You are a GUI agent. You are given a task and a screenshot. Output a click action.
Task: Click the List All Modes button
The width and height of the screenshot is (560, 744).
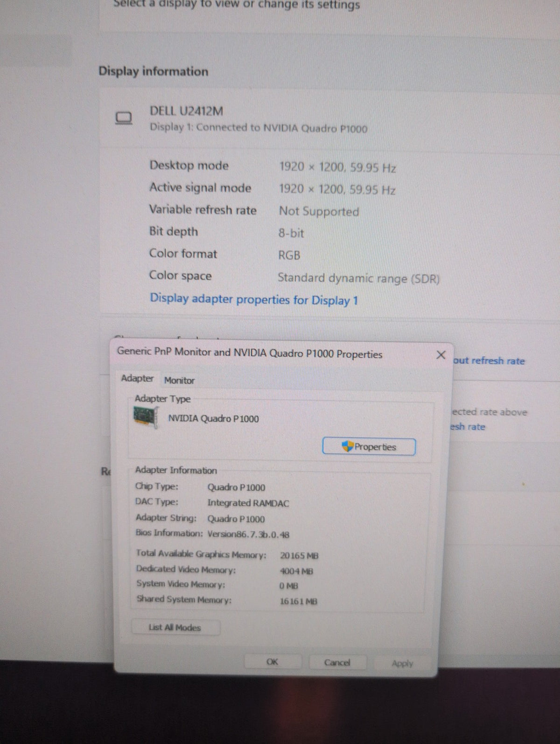point(175,627)
